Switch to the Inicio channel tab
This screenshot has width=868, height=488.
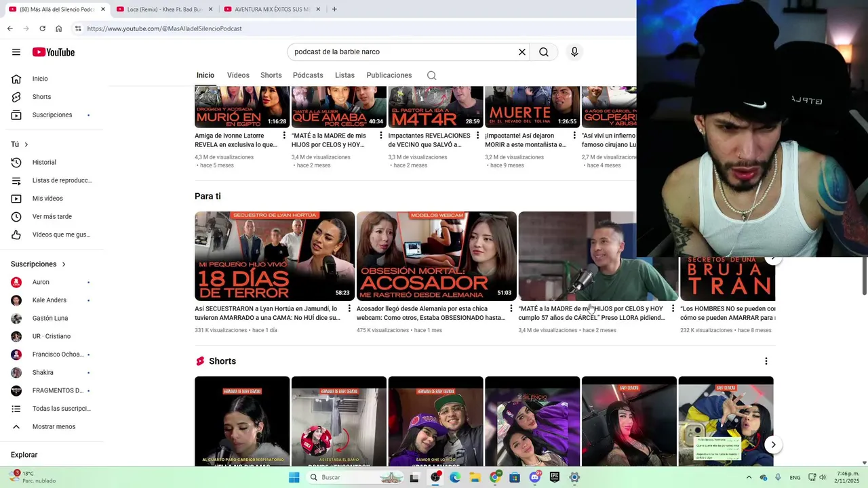coord(205,75)
